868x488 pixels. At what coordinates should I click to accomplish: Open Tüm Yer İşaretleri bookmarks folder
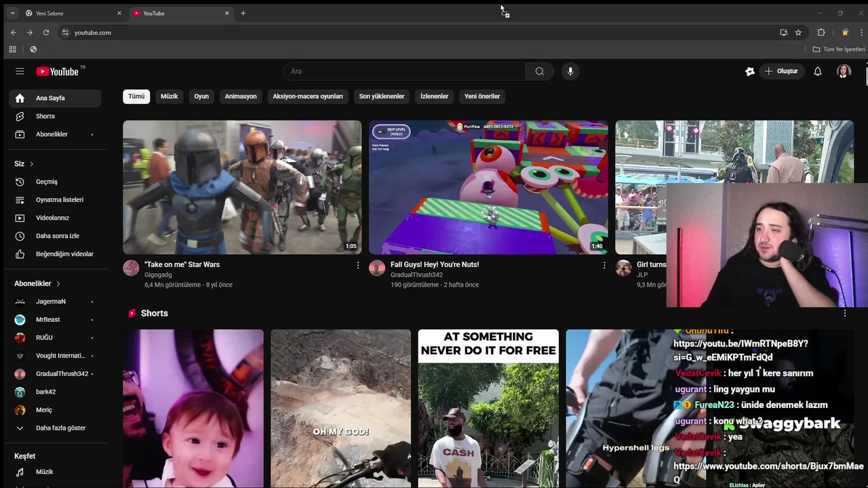coord(839,49)
